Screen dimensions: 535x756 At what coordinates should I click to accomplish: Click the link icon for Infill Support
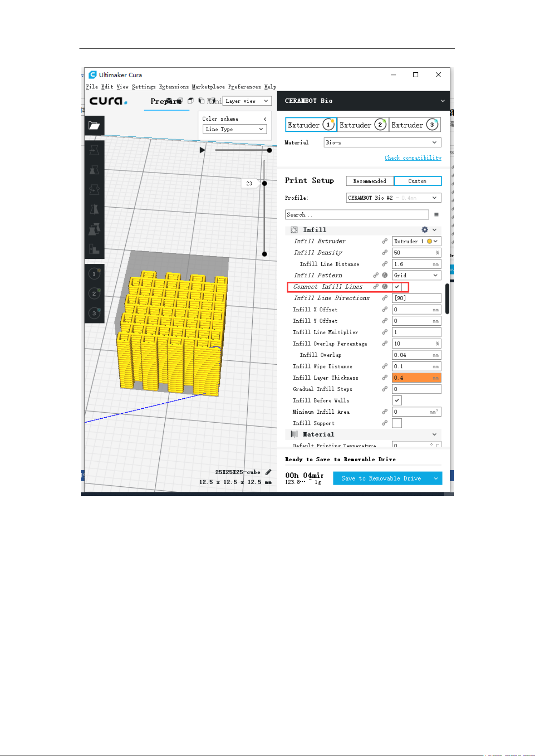click(385, 423)
